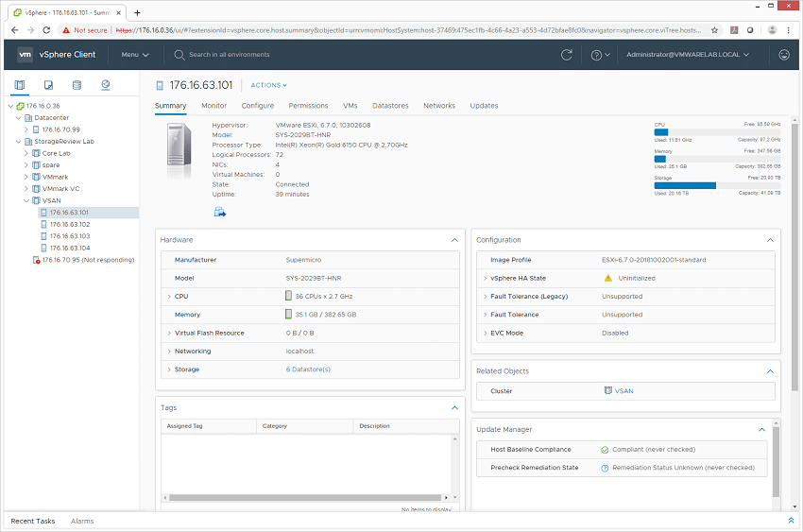Select host 176.16.63.102 in the tree
803x532 pixels.
pos(70,224)
